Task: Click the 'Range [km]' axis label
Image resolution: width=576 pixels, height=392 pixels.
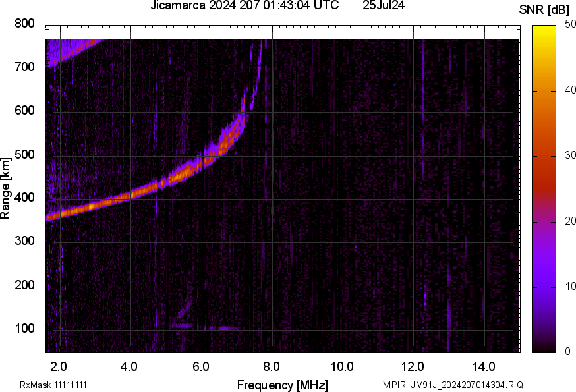Action: (x=5, y=188)
